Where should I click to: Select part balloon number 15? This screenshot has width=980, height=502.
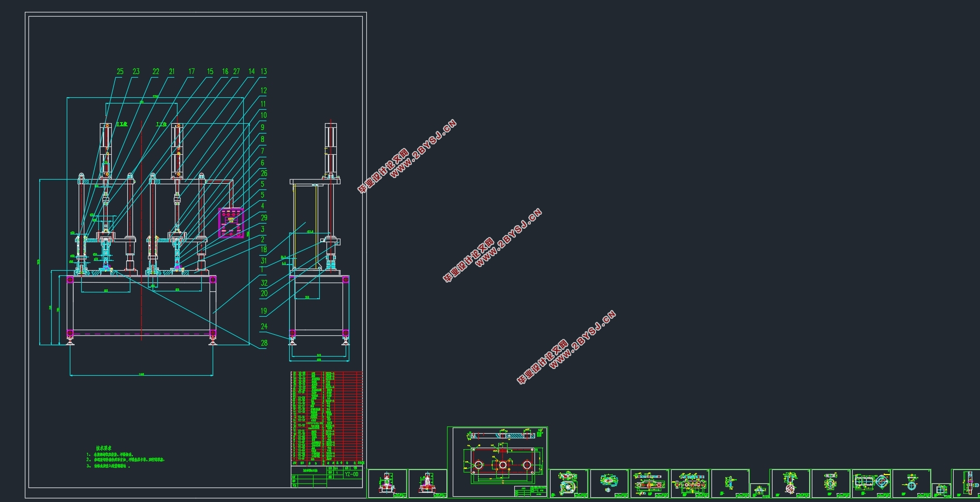point(210,71)
